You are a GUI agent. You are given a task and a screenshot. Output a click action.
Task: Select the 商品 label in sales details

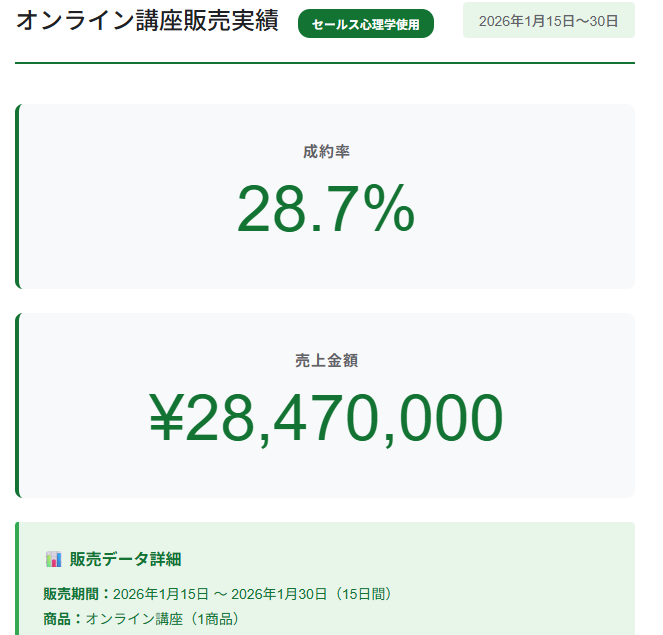coord(57,619)
